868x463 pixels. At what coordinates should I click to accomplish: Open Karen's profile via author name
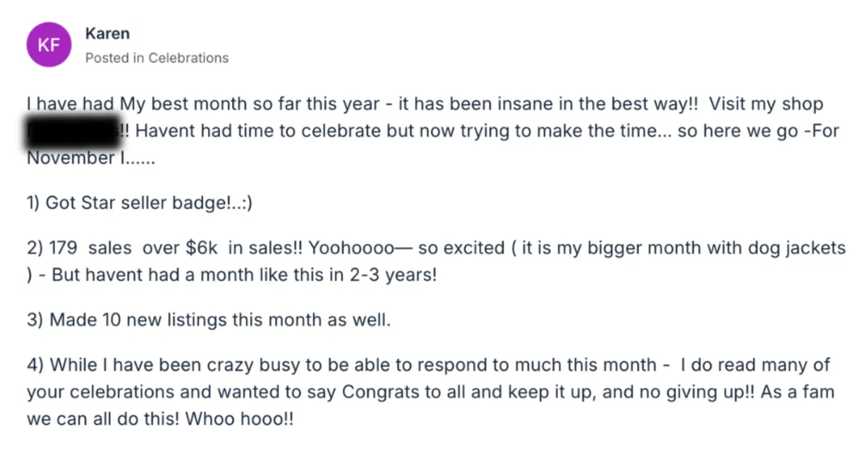107,33
